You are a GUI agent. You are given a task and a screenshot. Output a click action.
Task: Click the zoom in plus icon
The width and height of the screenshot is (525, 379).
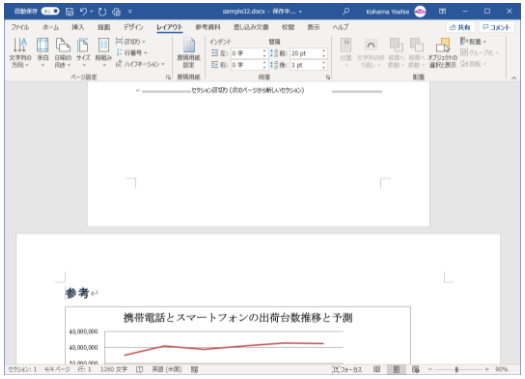click(487, 369)
